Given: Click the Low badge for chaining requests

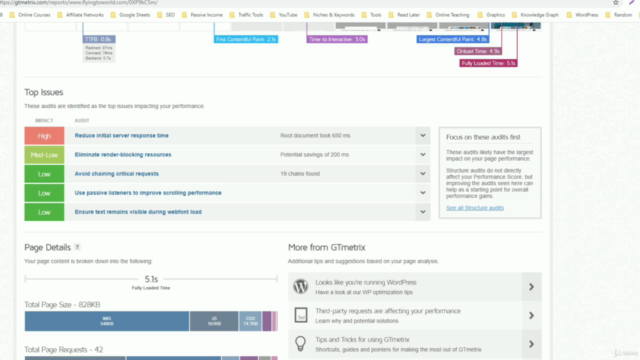Looking at the screenshot, I should point(44,174).
